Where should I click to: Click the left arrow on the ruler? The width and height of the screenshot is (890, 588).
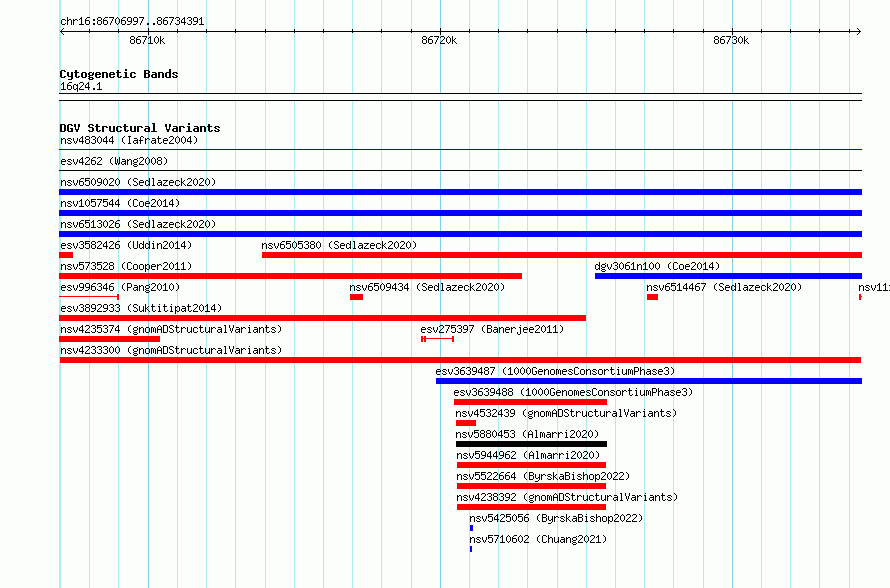pos(62,32)
